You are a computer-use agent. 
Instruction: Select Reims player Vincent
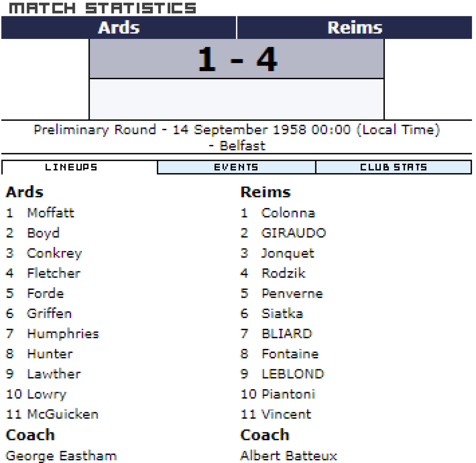point(286,414)
